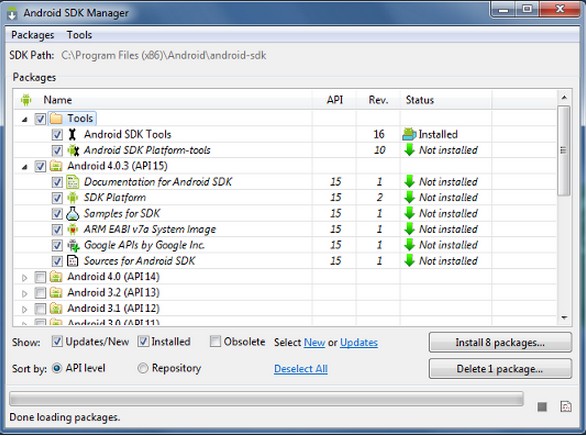Image resolution: width=586 pixels, height=436 pixels.
Task: Click the Select Updates link
Action: coord(359,343)
